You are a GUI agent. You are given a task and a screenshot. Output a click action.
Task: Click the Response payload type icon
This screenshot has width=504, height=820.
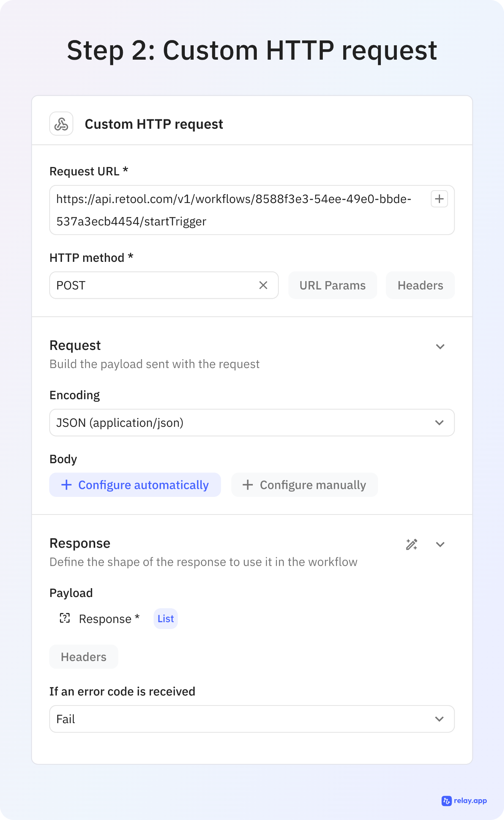(x=65, y=618)
